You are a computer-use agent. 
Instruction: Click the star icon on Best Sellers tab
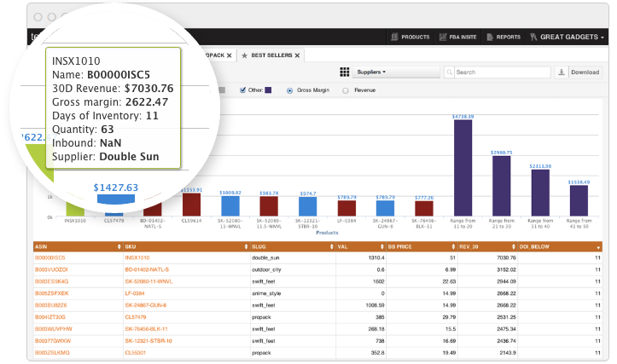245,55
